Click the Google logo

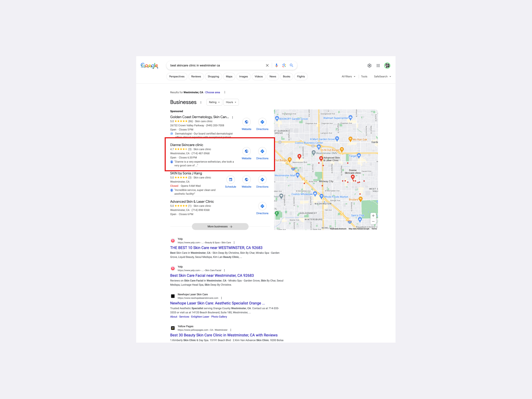[149, 66]
